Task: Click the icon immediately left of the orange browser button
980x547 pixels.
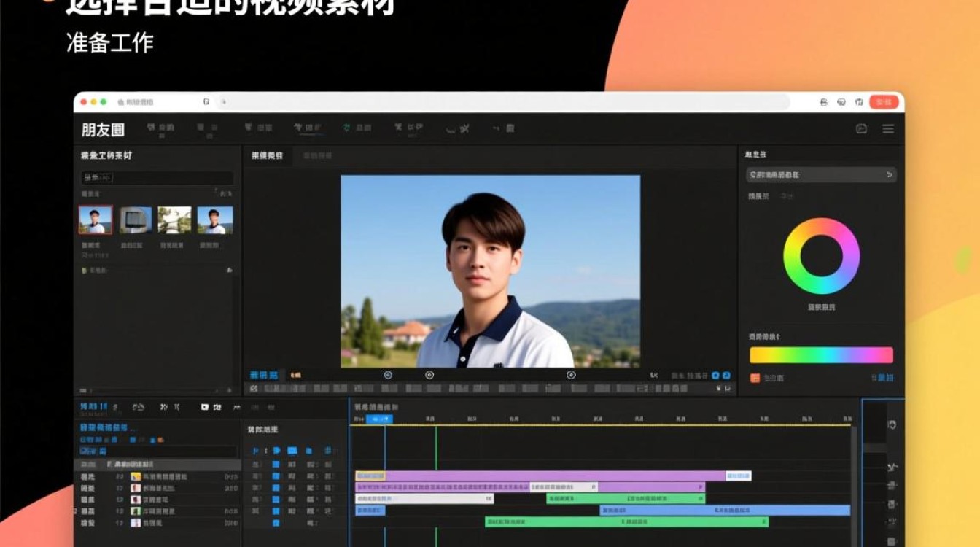Action: click(x=859, y=102)
